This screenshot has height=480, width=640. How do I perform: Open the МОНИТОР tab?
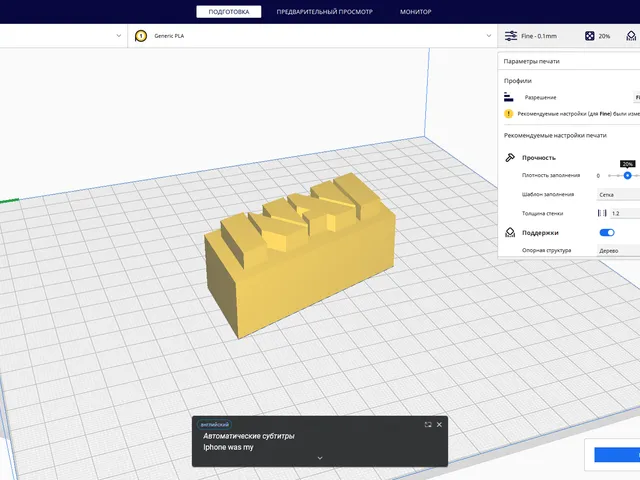coord(416,12)
